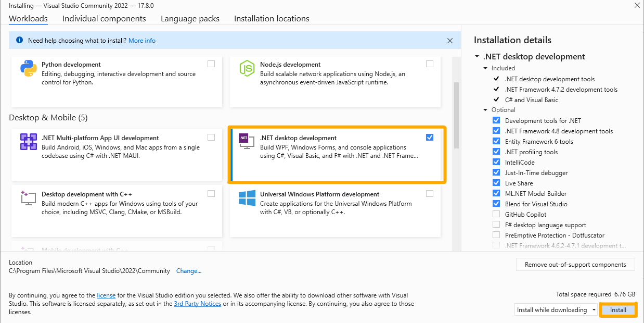The height and width of the screenshot is (323, 644).
Task: Click the Installation details heading
Action: (x=512, y=40)
